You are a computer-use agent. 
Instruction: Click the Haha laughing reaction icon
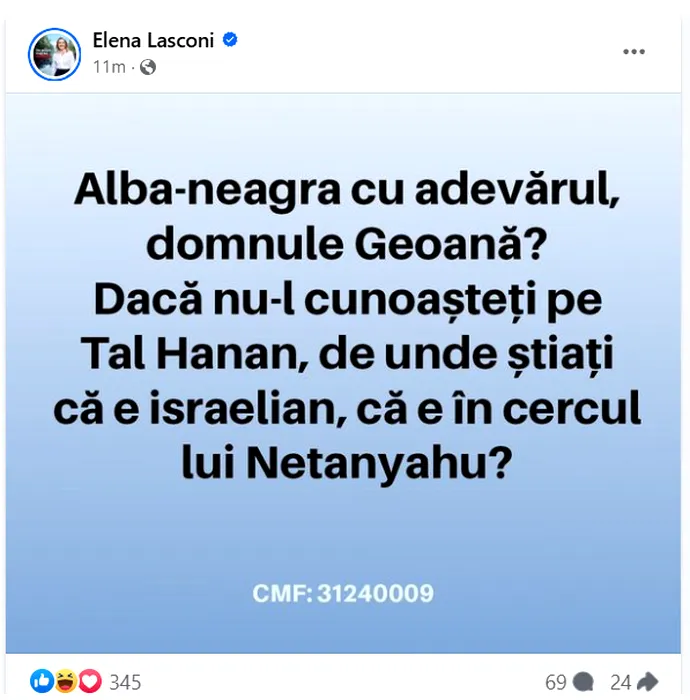[x=66, y=682]
